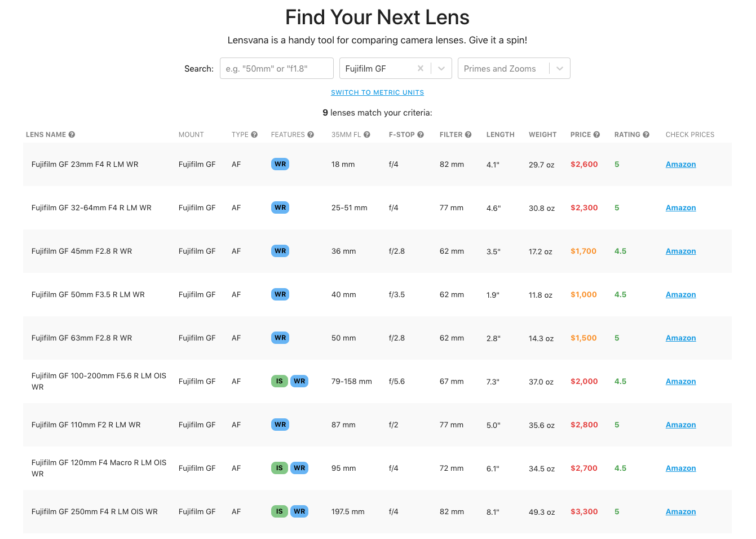Click the 197.5 mm focal length value
756x539 pixels.
(348, 511)
